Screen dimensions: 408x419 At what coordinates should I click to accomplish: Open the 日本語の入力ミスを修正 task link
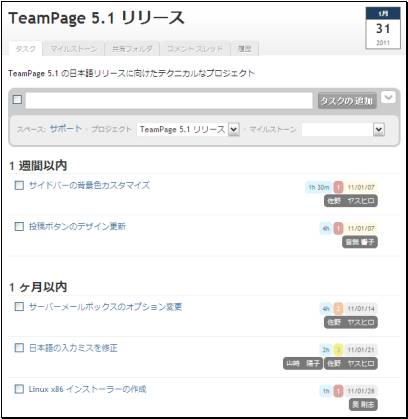click(x=73, y=348)
